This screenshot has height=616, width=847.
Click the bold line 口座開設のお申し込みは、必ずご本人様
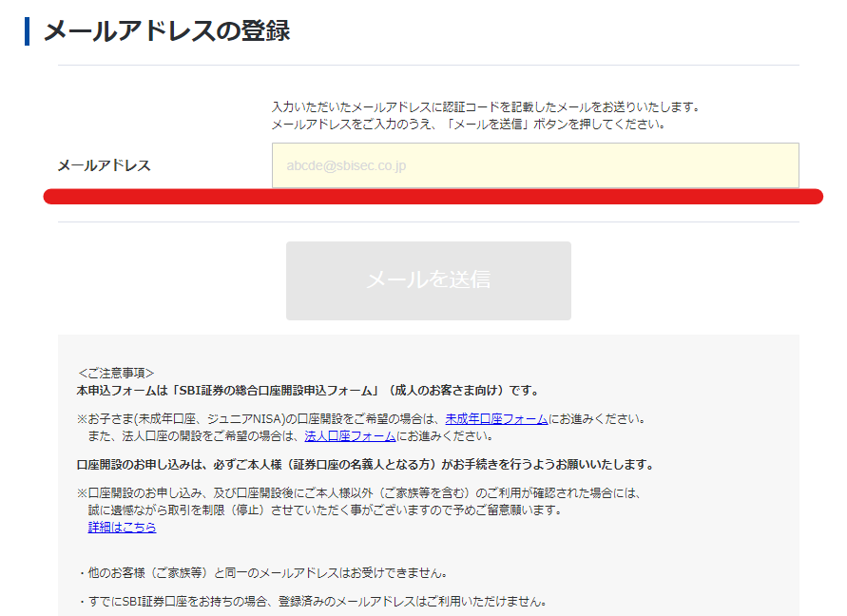(x=366, y=465)
